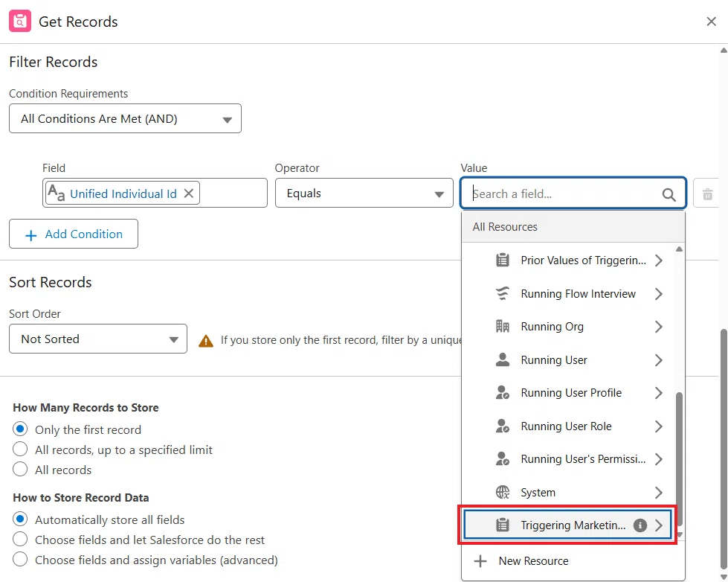Click the Unified Individual Id field pill
This screenshot has width=728, height=582.
click(123, 193)
